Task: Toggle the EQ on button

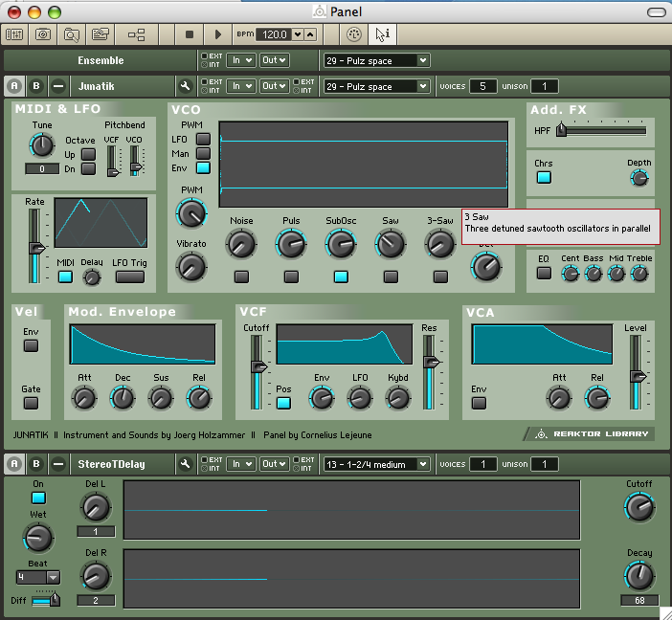Action: (x=544, y=273)
